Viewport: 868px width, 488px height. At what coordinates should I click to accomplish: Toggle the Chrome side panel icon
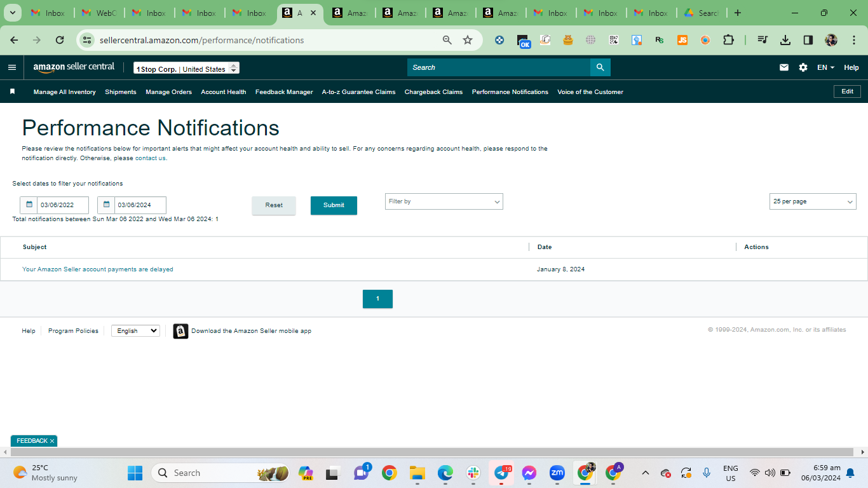coord(808,40)
